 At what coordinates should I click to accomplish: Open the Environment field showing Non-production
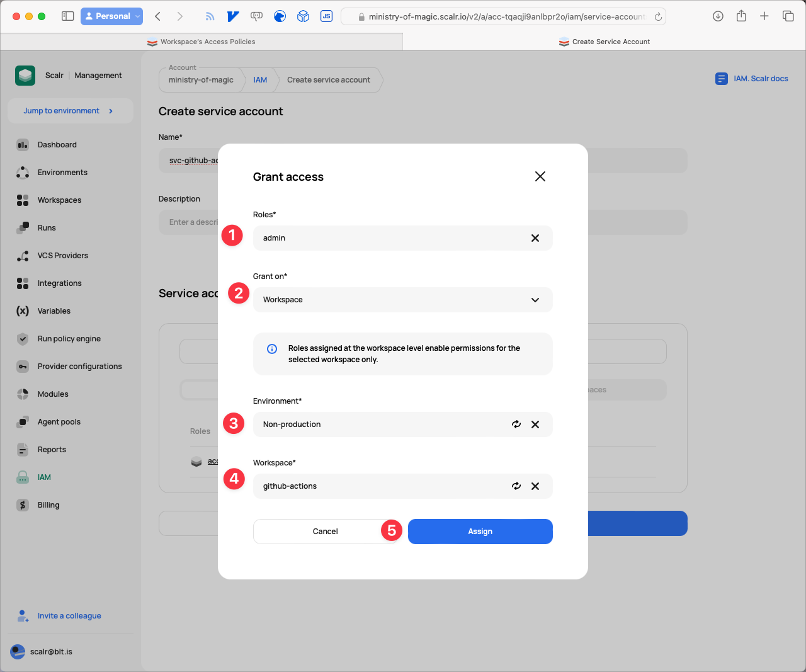403,424
